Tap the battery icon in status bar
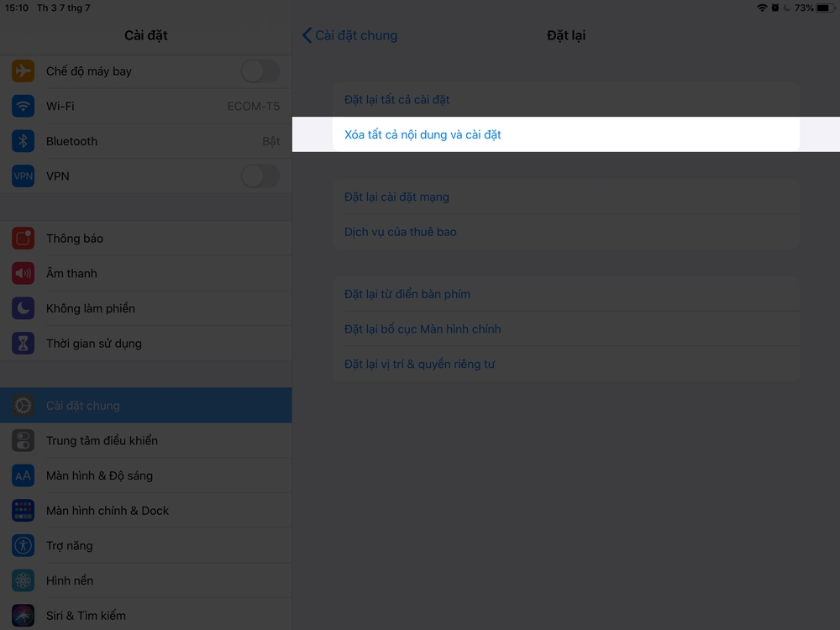Viewport: 840px width, 630px height. click(826, 8)
